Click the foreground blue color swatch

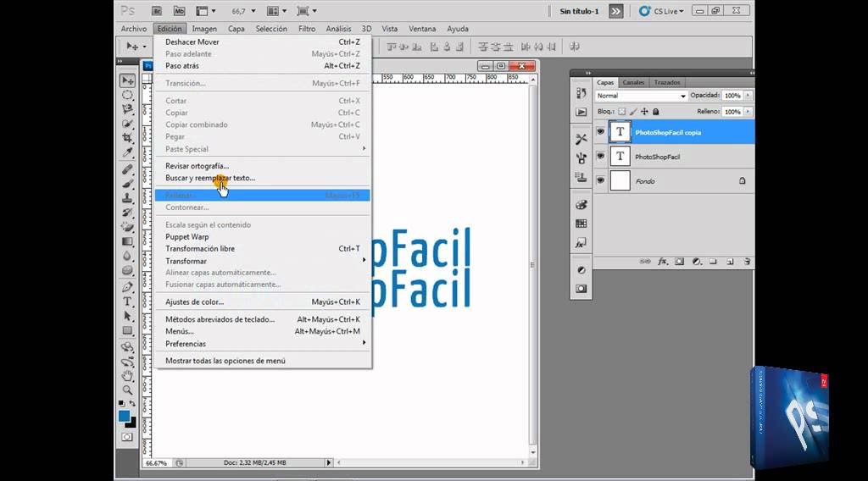tap(124, 416)
